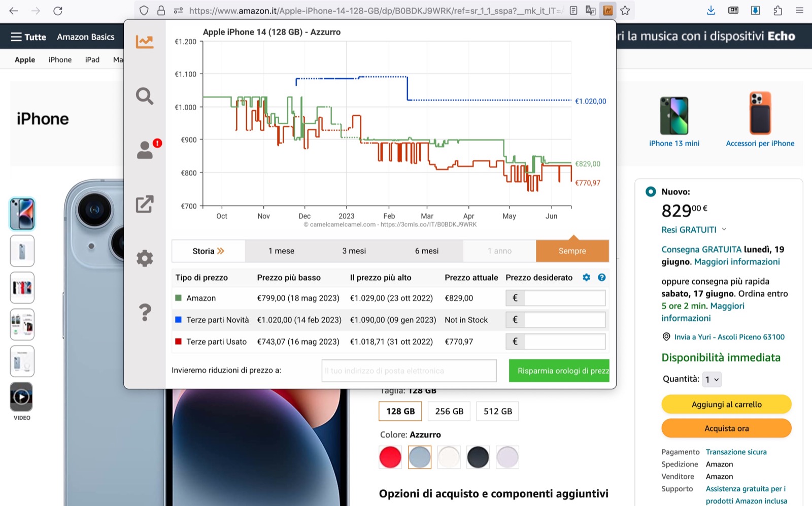Click the Terze parti Usato desired price field

click(564, 342)
